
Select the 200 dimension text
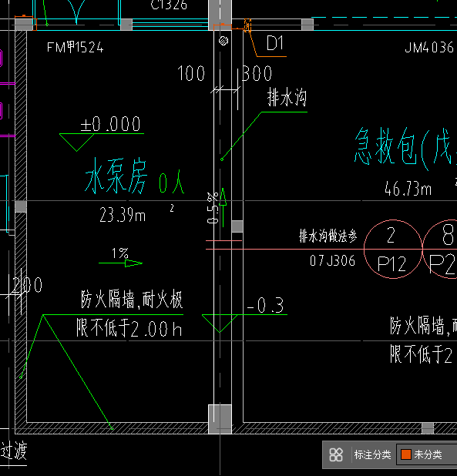[28, 285]
